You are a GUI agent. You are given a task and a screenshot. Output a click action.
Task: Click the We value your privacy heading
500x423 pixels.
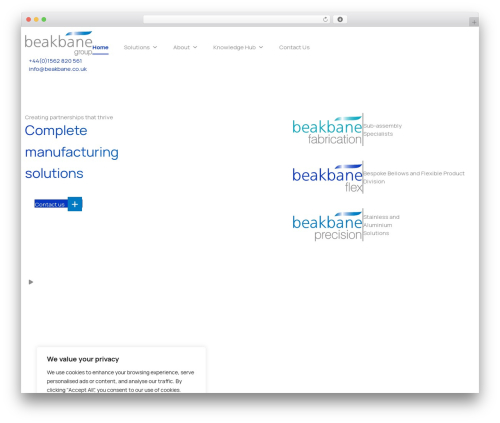83,359
